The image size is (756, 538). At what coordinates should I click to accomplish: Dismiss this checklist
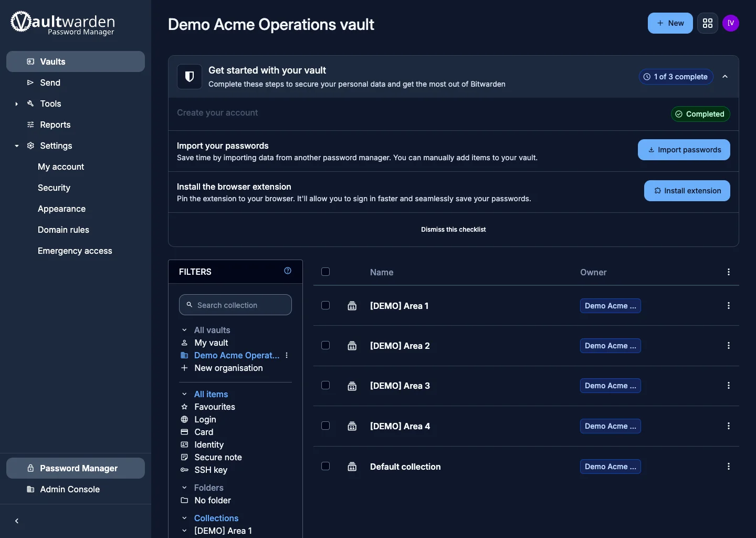(454, 230)
